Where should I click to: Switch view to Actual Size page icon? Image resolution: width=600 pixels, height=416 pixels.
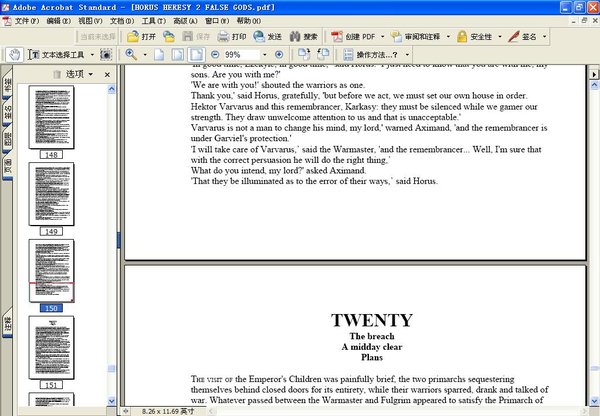tap(159, 55)
